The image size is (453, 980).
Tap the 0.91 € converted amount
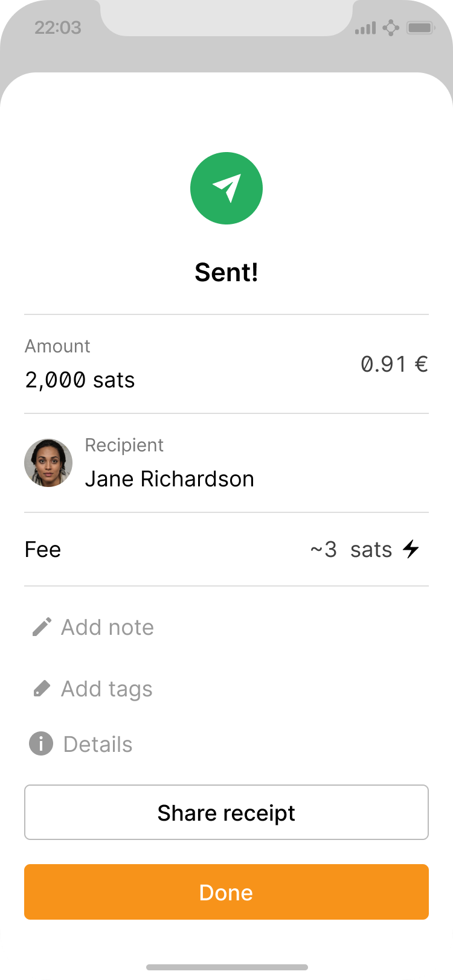pyautogui.click(x=394, y=364)
